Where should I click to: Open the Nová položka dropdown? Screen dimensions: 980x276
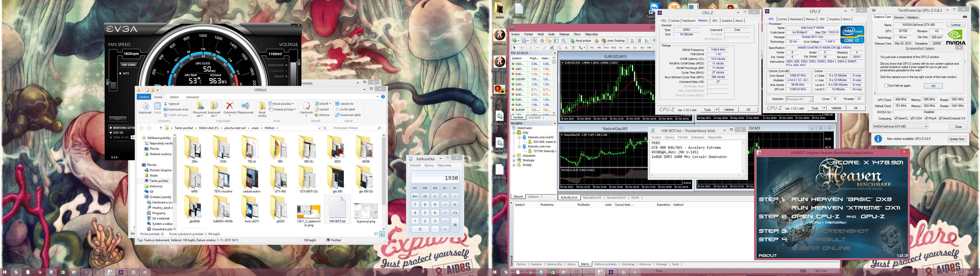[281, 104]
